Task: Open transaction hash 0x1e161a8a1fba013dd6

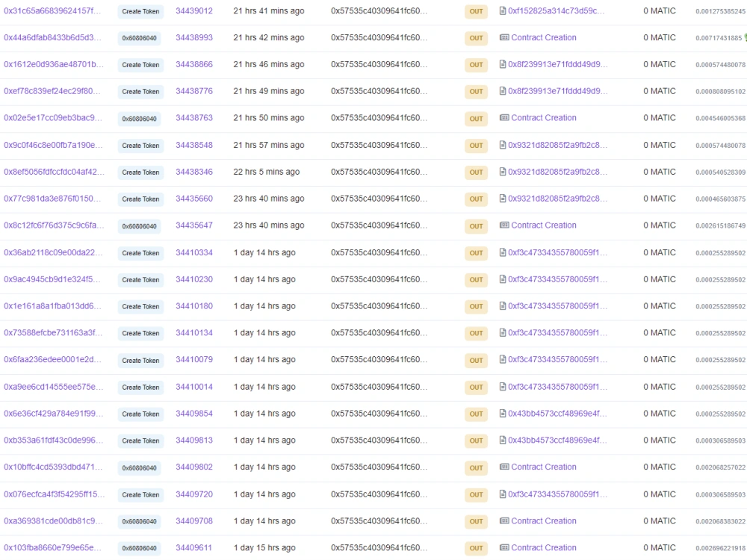Action: (52, 305)
